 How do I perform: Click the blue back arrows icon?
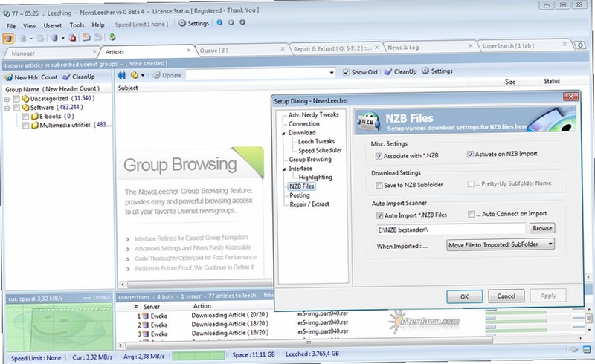122,75
